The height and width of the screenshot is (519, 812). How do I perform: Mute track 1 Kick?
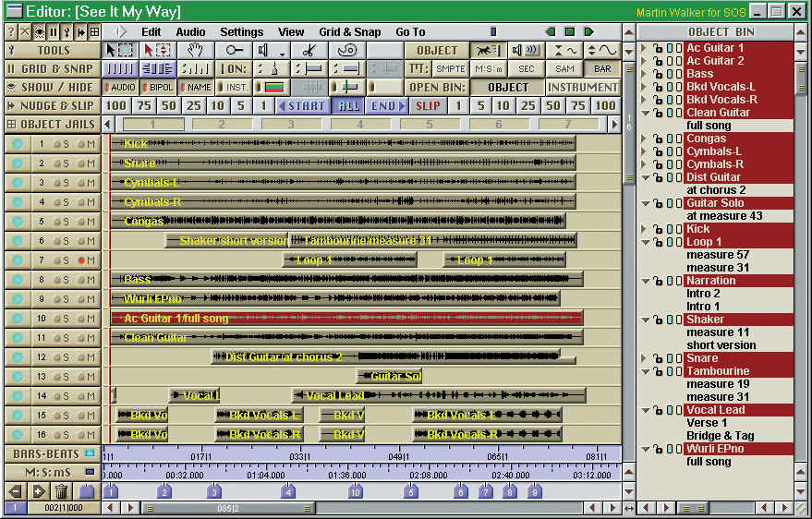[x=91, y=144]
